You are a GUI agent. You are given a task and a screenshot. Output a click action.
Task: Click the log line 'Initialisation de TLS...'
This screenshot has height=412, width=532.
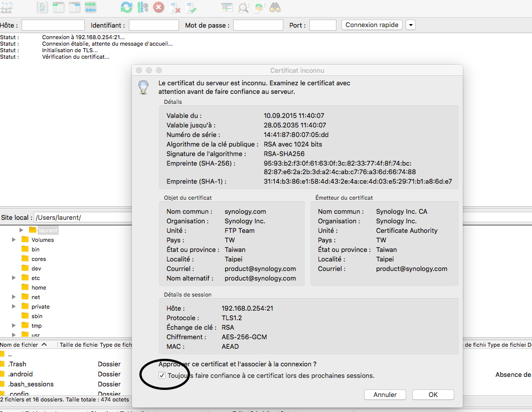pyautogui.click(x=70, y=50)
